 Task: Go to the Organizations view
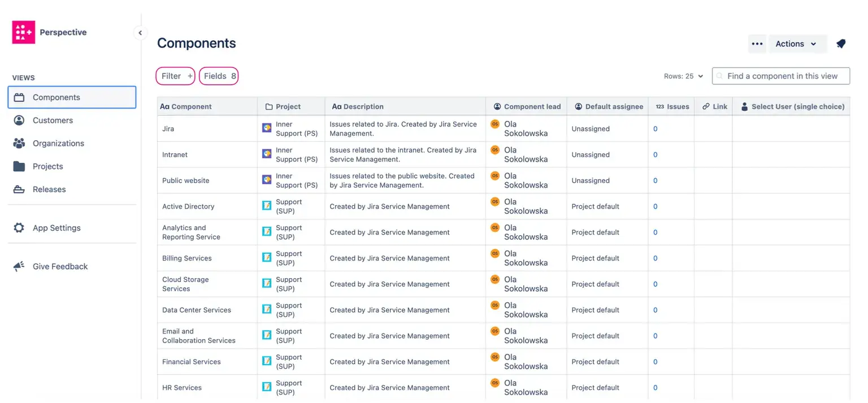58,144
